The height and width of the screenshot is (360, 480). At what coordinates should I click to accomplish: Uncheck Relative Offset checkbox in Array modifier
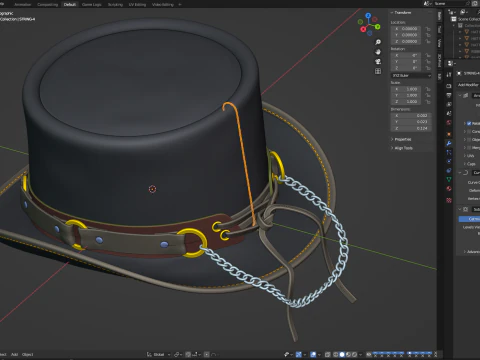click(x=469, y=123)
